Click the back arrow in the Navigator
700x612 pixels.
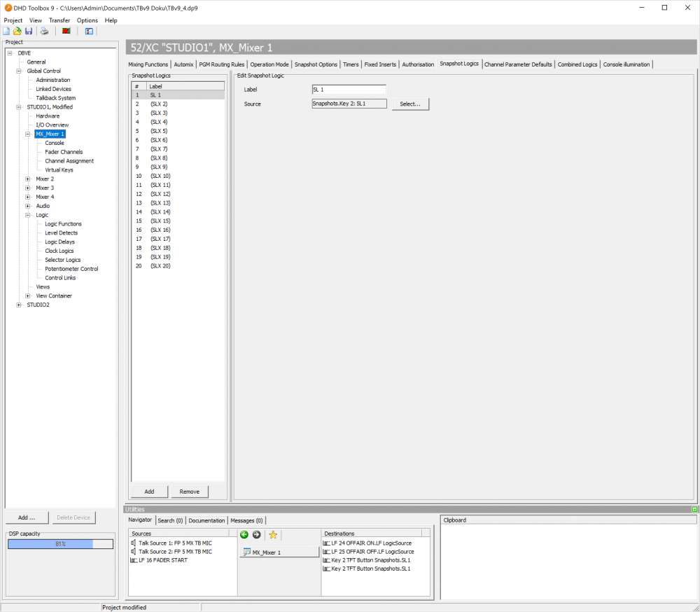tap(244, 535)
